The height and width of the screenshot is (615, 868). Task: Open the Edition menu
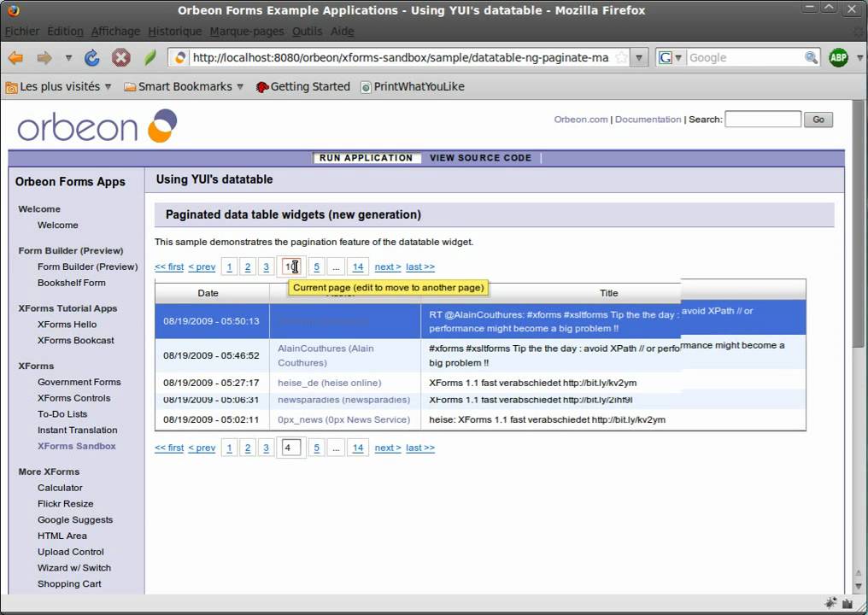65,32
